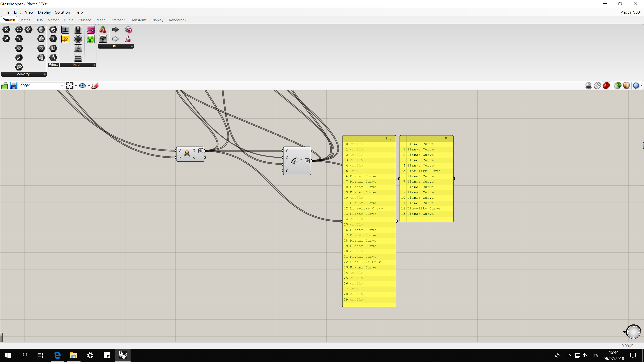The width and height of the screenshot is (644, 362).
Task: Click the Placca_V33* document name button
Action: pos(631,12)
